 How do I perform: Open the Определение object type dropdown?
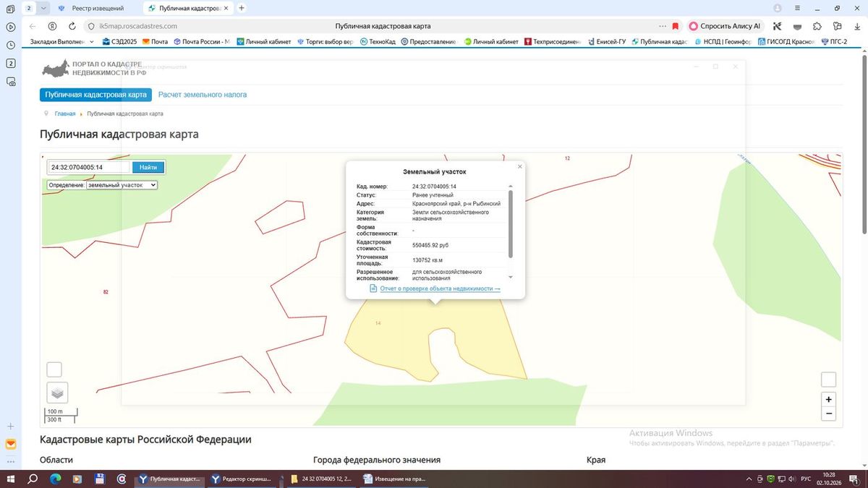pos(122,185)
